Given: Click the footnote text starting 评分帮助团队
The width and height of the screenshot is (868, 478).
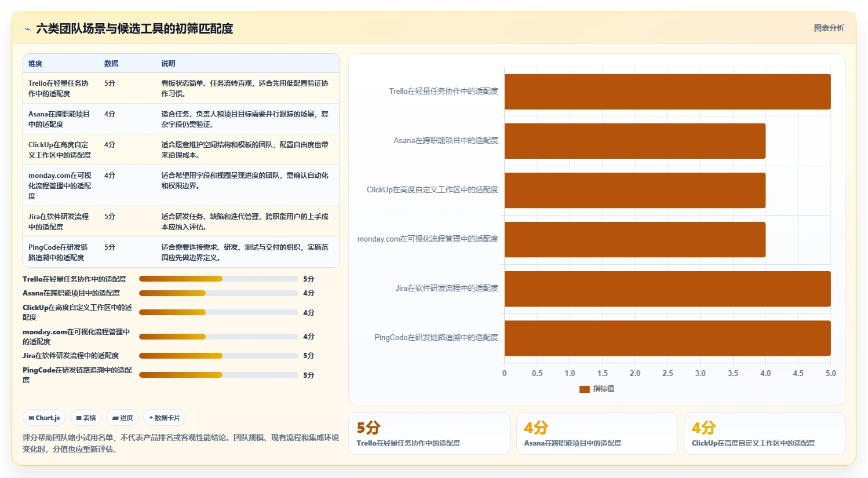Looking at the screenshot, I should [x=181, y=443].
